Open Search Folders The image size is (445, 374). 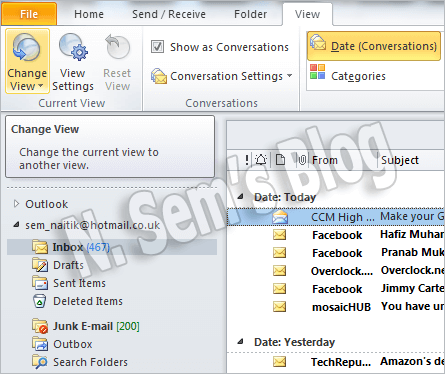coord(90,362)
